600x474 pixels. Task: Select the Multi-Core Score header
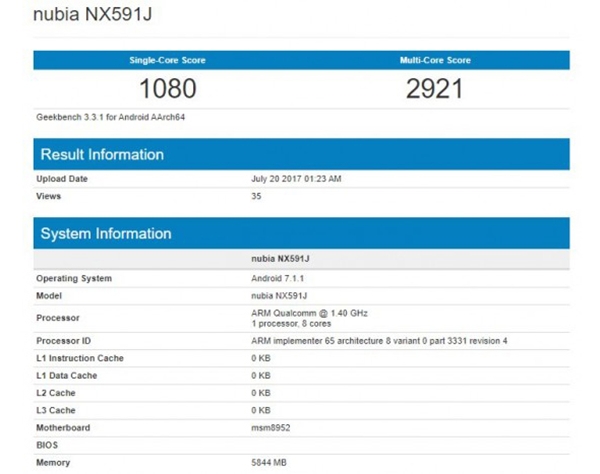point(435,60)
